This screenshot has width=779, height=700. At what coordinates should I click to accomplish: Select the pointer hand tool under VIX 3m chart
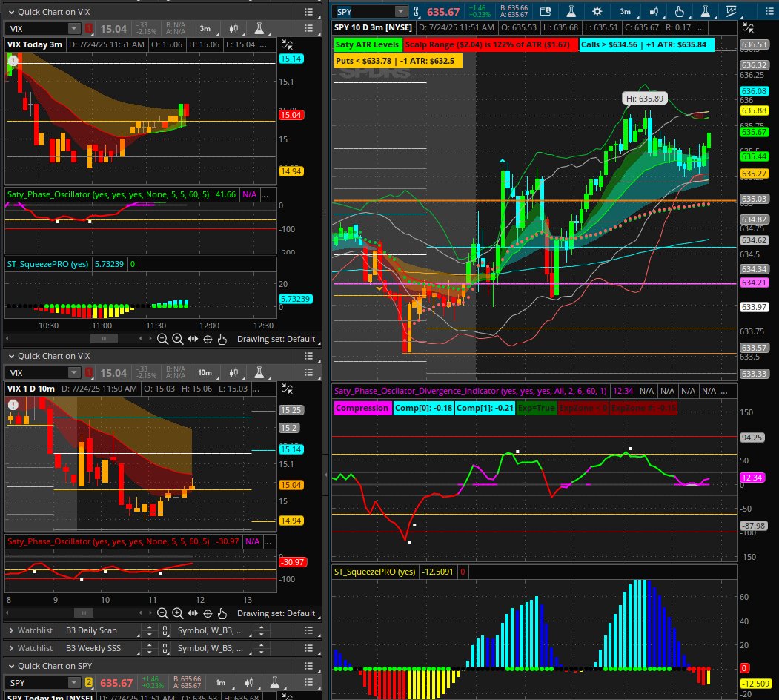[222, 339]
